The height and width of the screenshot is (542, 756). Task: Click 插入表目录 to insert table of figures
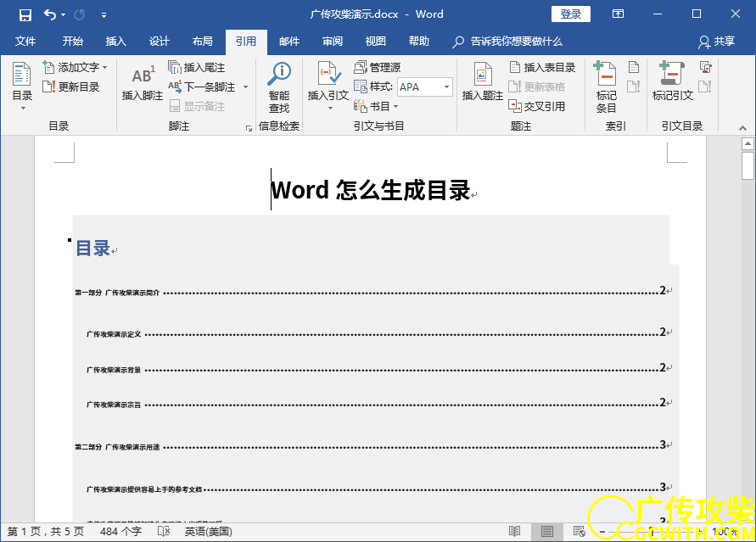coord(542,68)
